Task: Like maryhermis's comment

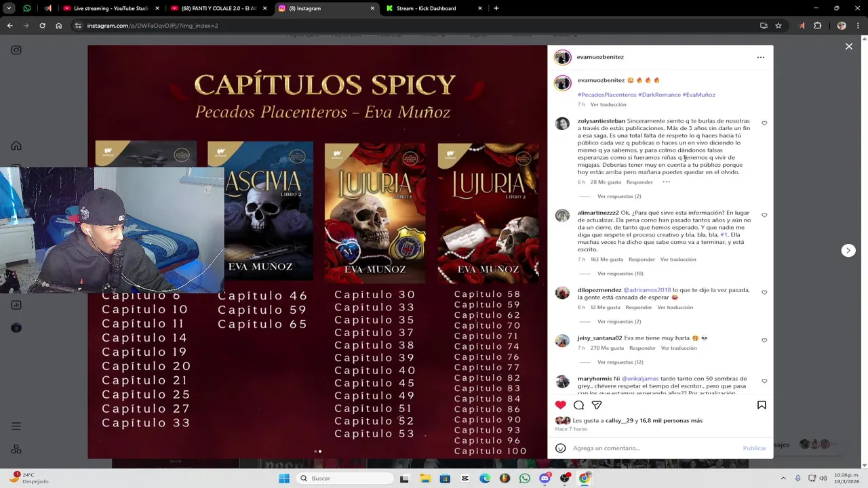Action: click(x=764, y=381)
